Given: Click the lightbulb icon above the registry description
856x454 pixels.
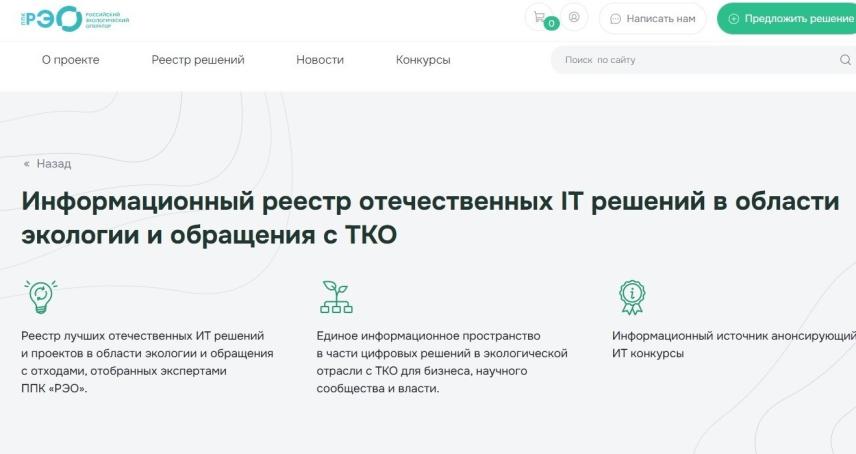Looking at the screenshot, I should coord(40,297).
